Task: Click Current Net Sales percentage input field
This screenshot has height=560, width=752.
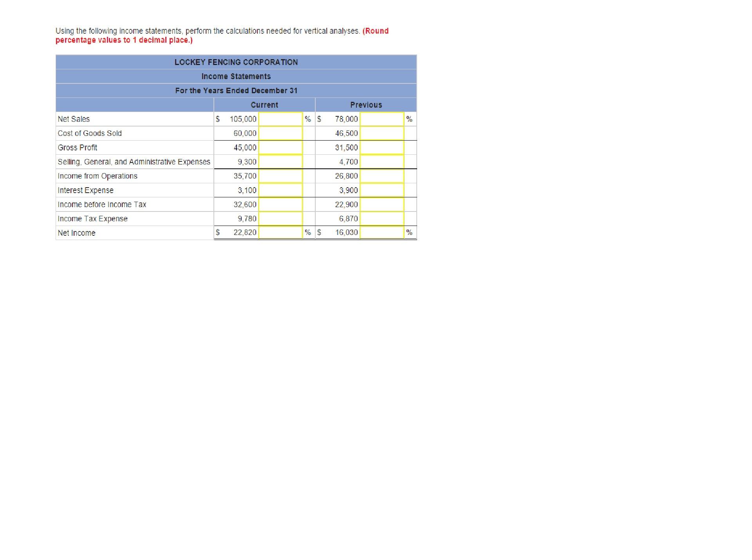Action: pyautogui.click(x=280, y=119)
